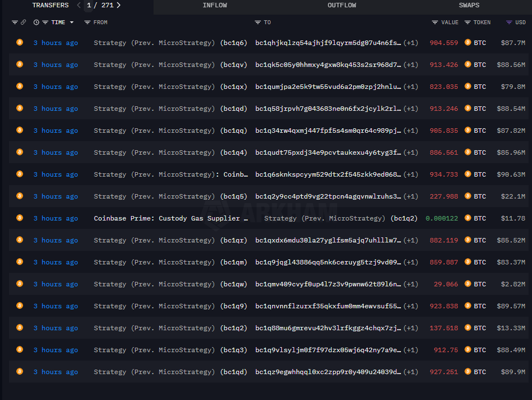
Task: Open the VALUE column filter
Action: pyautogui.click(x=435, y=23)
